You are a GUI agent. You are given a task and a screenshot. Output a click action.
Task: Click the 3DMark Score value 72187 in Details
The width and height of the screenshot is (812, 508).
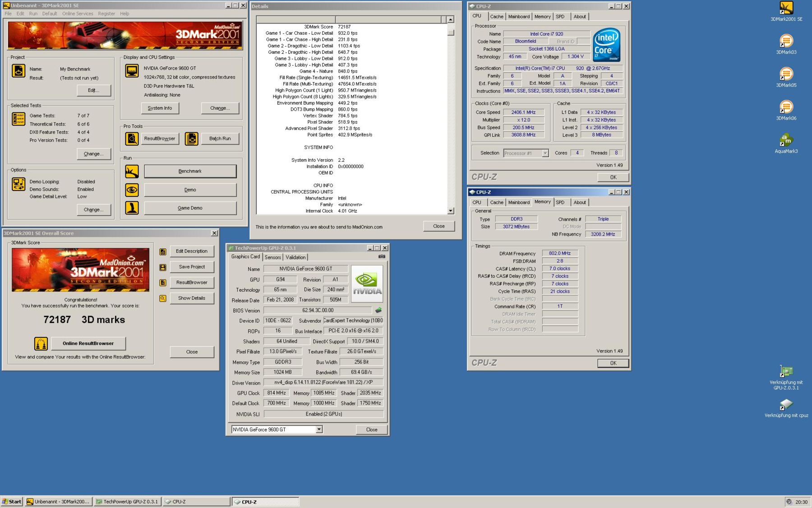pos(344,27)
